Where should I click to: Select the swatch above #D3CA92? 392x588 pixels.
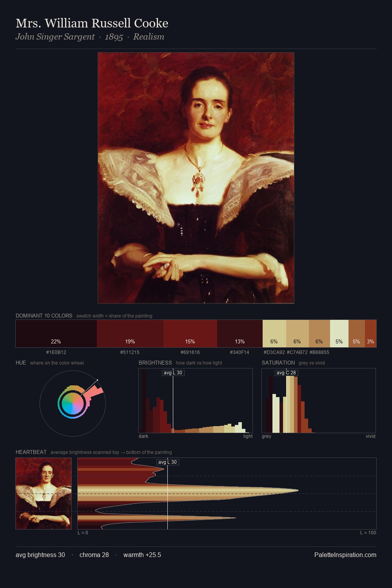coord(274,334)
